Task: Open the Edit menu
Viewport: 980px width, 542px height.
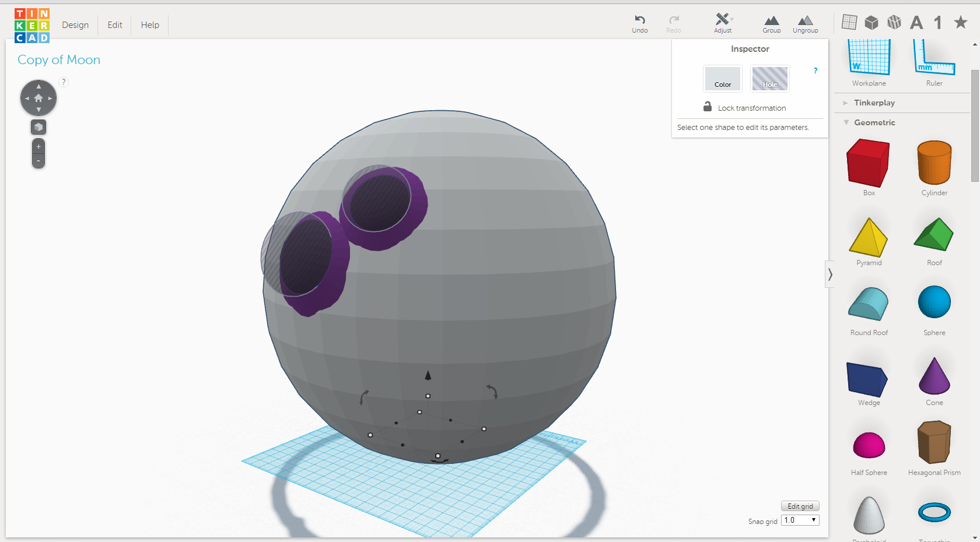Action: pos(115,25)
